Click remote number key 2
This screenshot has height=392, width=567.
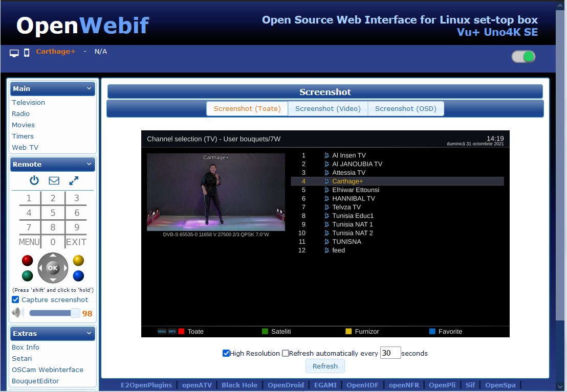[x=53, y=198]
